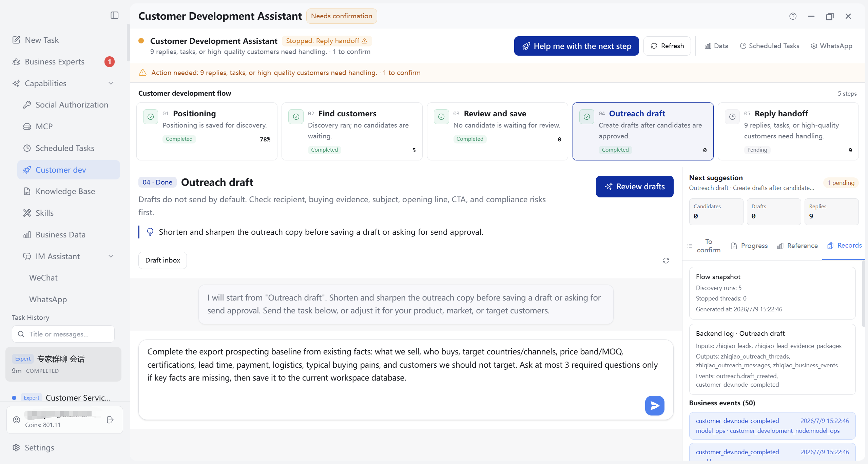Switch to the Progress tab

[749, 246]
